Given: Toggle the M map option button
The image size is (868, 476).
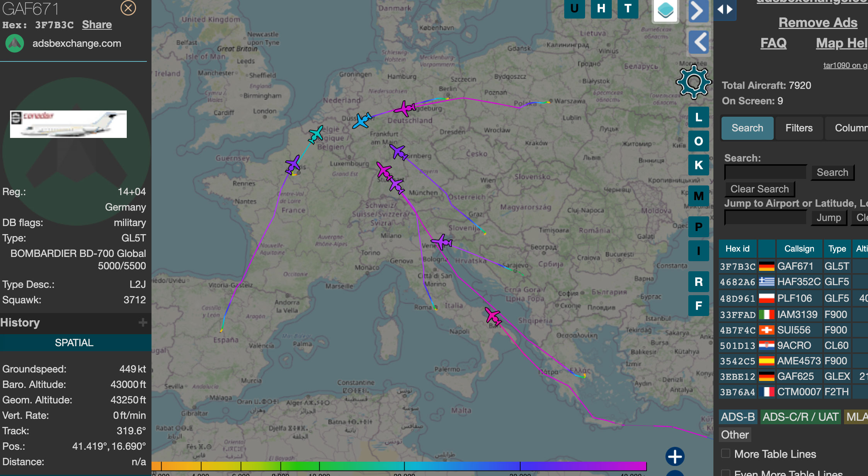Looking at the screenshot, I should (699, 196).
